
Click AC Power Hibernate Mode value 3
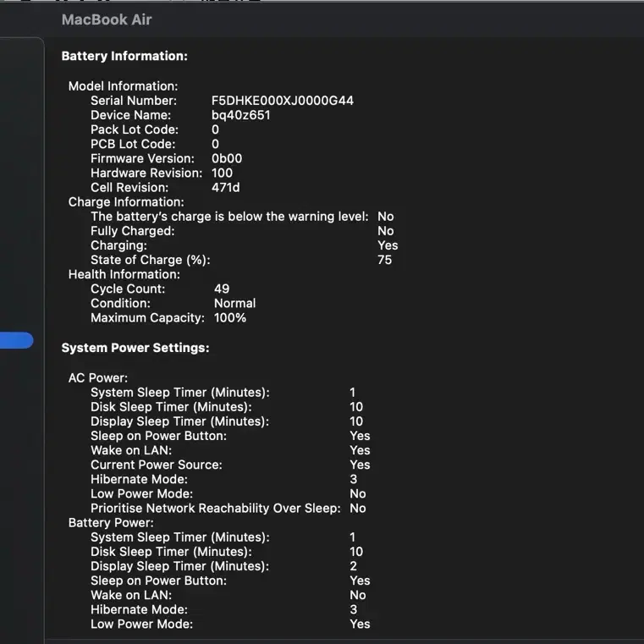pos(353,479)
